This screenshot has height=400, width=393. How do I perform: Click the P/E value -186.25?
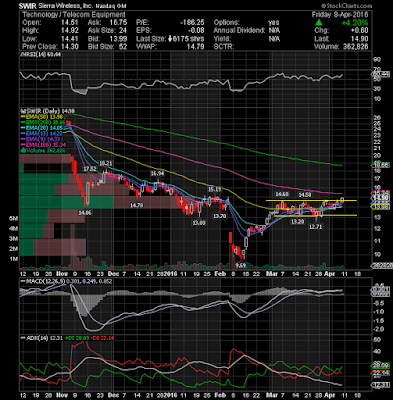192,22
